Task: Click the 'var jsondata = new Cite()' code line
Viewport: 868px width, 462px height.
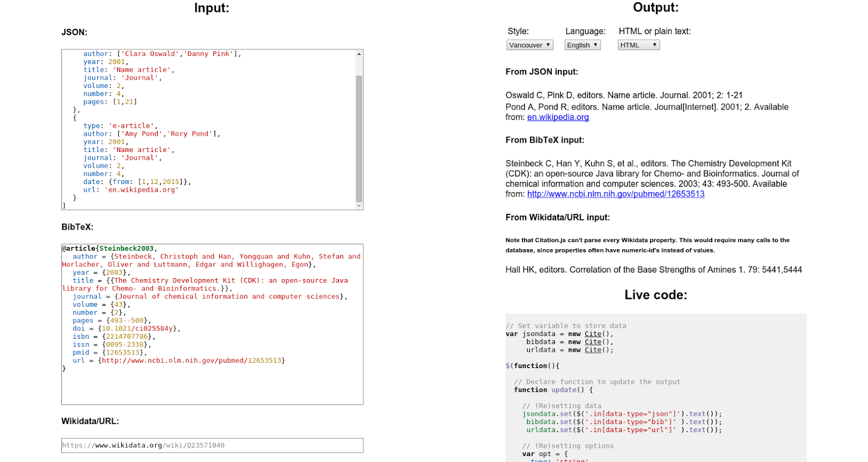Action: (559, 334)
